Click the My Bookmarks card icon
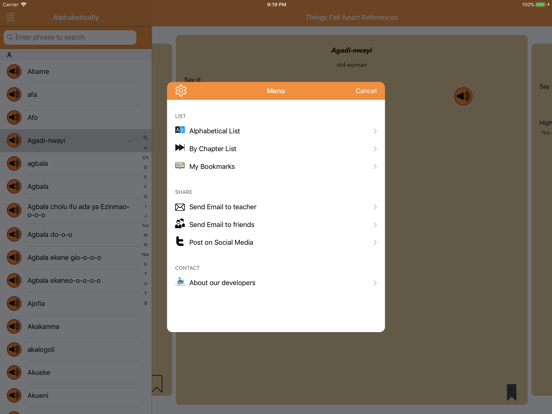This screenshot has width=552, height=414. point(180,165)
